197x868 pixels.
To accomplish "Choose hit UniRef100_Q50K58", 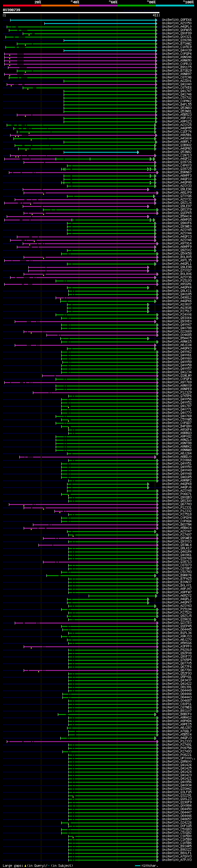I will tap(177, 254).
